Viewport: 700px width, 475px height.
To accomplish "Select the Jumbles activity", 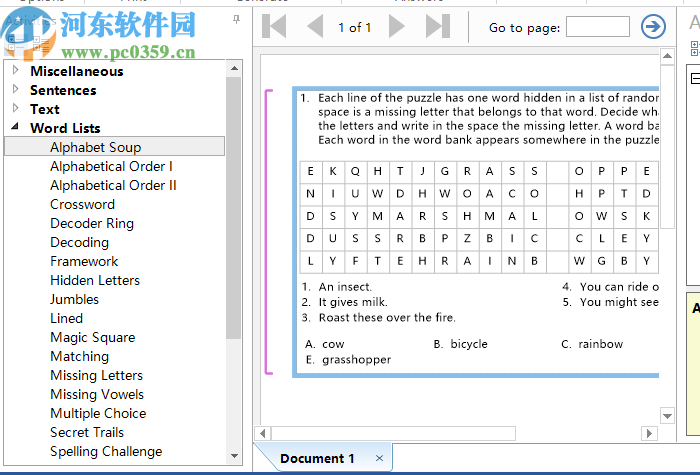I will pyautogui.click(x=74, y=300).
